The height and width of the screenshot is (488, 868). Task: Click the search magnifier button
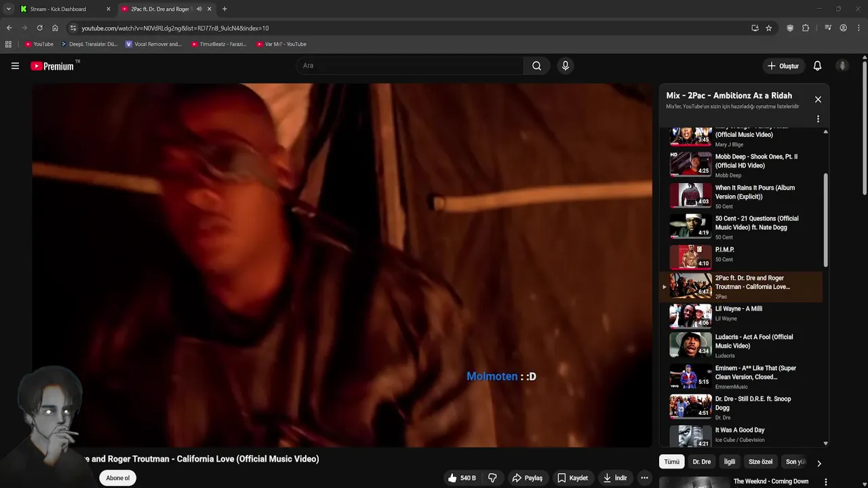tap(536, 66)
